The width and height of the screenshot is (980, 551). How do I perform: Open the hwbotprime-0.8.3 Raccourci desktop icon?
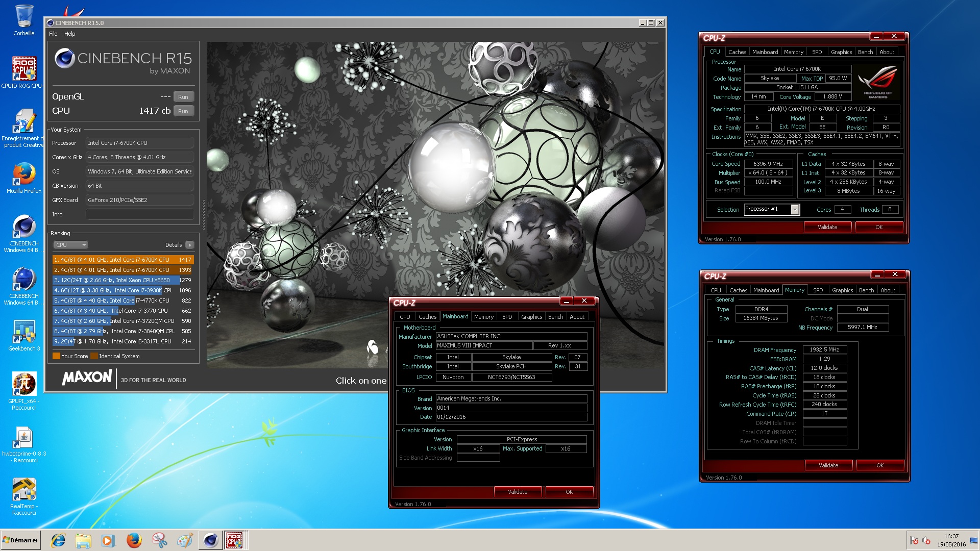click(24, 445)
